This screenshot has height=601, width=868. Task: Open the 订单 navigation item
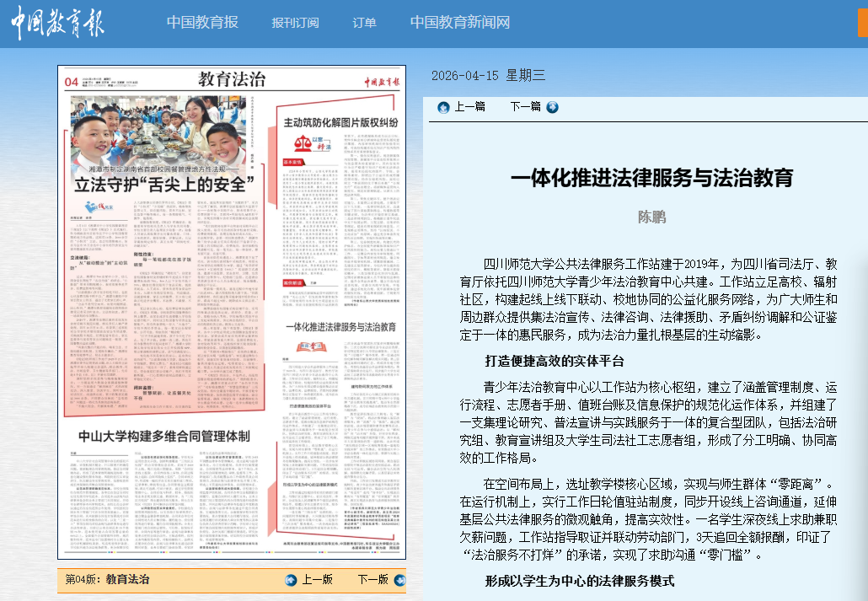(365, 23)
